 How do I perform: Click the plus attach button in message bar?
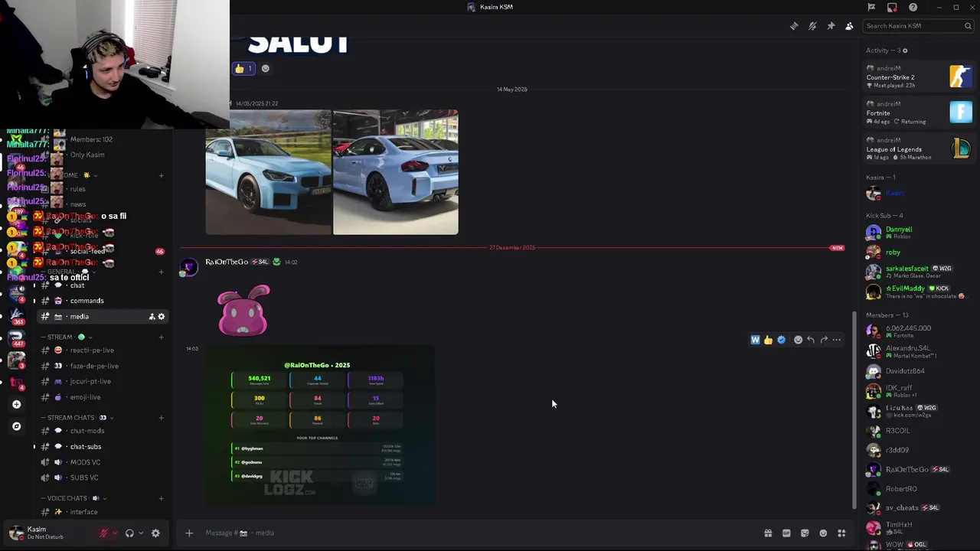coord(189,533)
